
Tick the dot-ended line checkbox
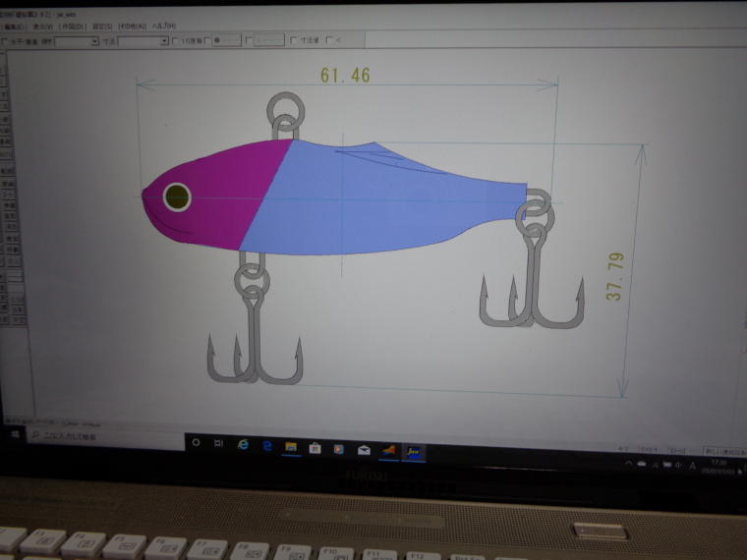(207, 41)
